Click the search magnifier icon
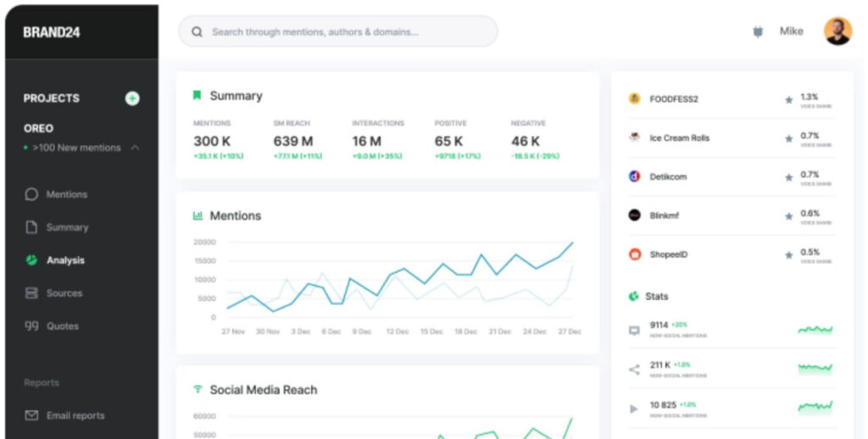 tap(197, 32)
